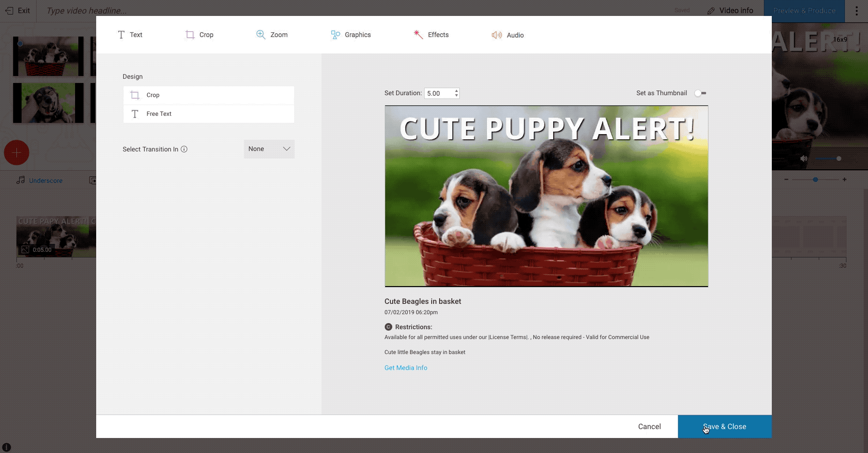Click the Cute little Beagles stay in basket description
This screenshot has height=453, width=868.
(x=425, y=352)
